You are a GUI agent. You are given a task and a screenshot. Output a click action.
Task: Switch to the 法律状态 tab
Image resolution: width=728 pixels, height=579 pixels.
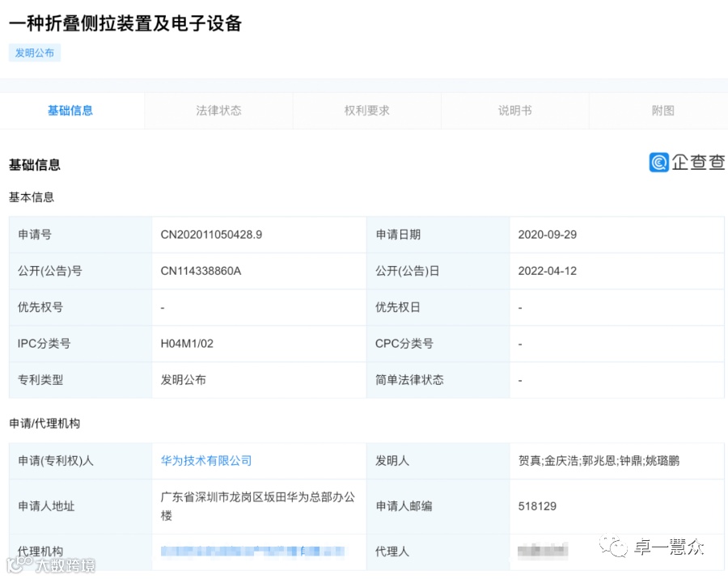click(x=218, y=111)
